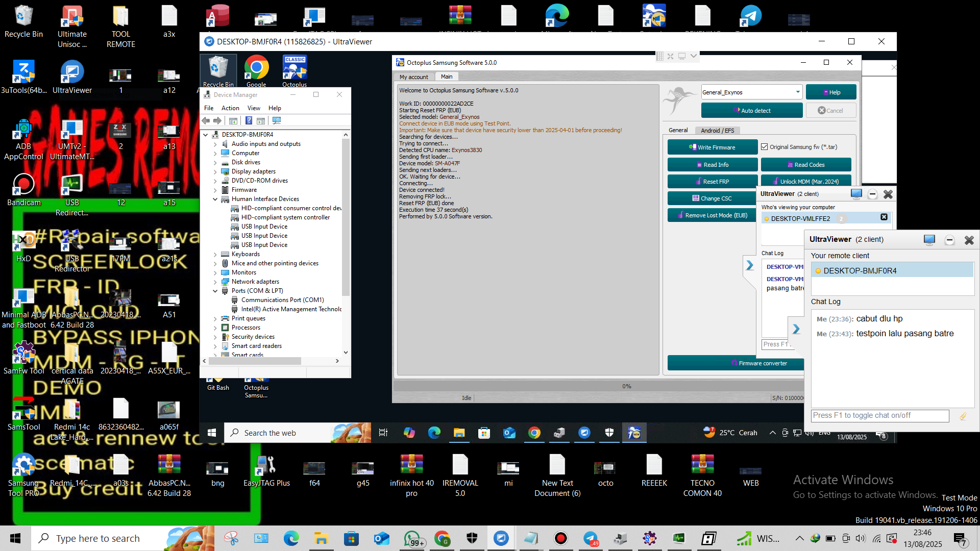Click Change CSC button
The image size is (980, 551).
point(712,198)
